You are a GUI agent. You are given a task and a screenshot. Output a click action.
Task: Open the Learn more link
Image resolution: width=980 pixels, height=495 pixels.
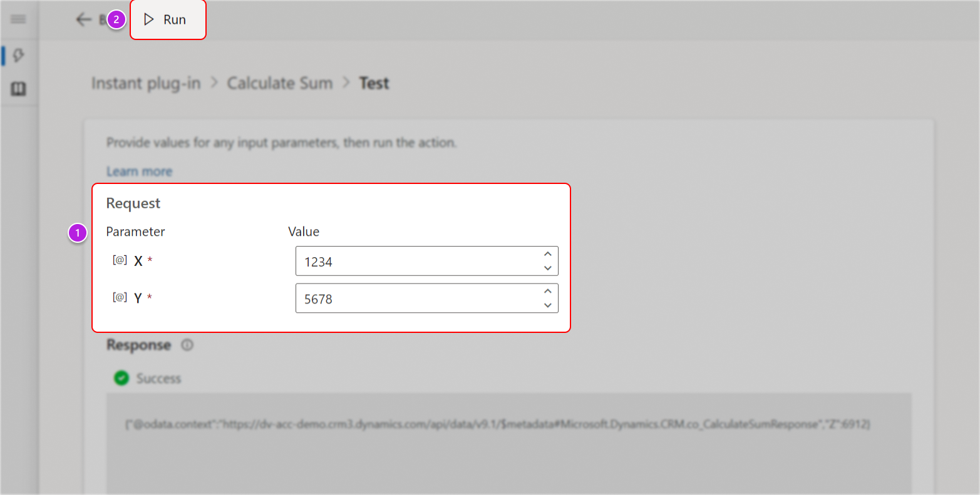(x=139, y=171)
